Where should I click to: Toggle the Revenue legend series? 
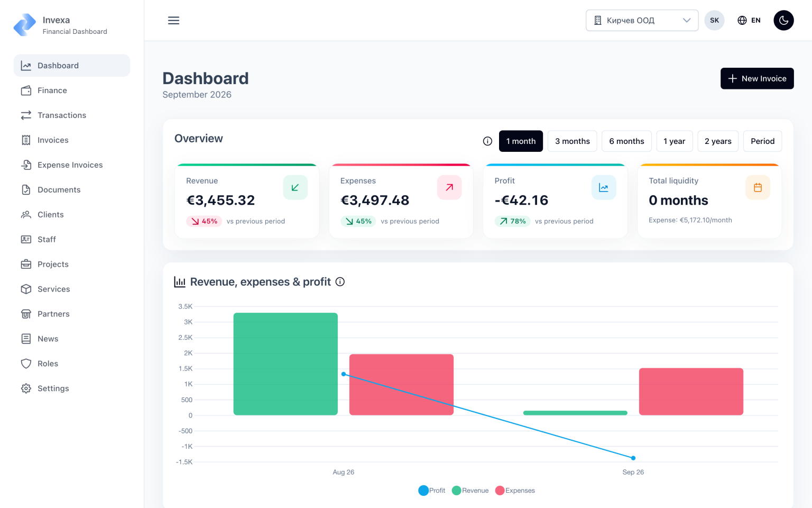[x=470, y=491]
